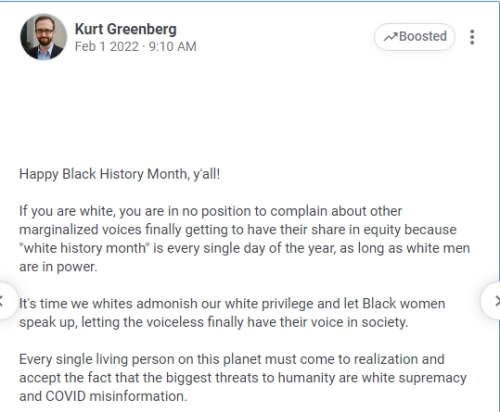Go to the next post with right chevron
This screenshot has height=412, width=500.
click(x=493, y=301)
